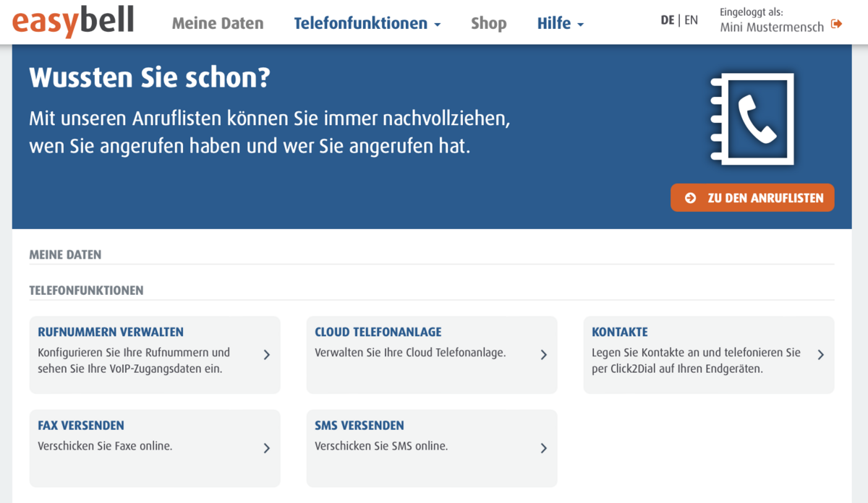Click the arrow on Cloud Telefonanlage card
This screenshot has height=503, width=868.
543,355
